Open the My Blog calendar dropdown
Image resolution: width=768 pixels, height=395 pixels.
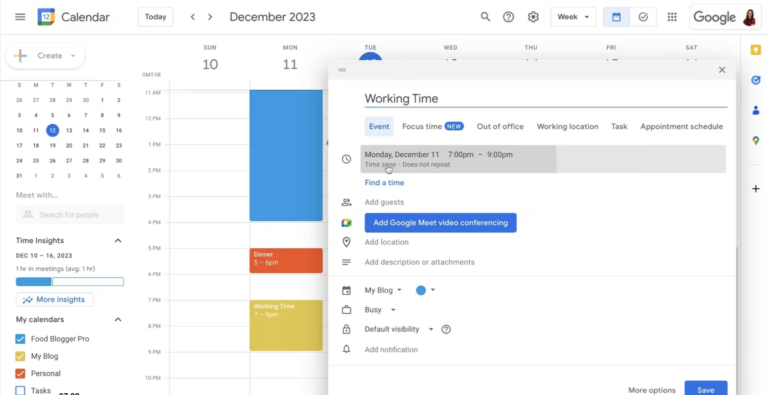click(383, 290)
